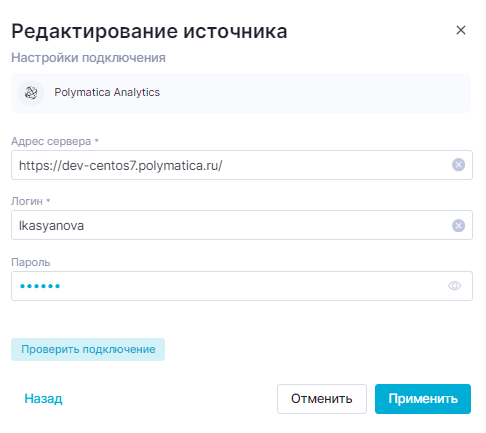Click the Логин field label
The image size is (486, 433).
(31, 201)
